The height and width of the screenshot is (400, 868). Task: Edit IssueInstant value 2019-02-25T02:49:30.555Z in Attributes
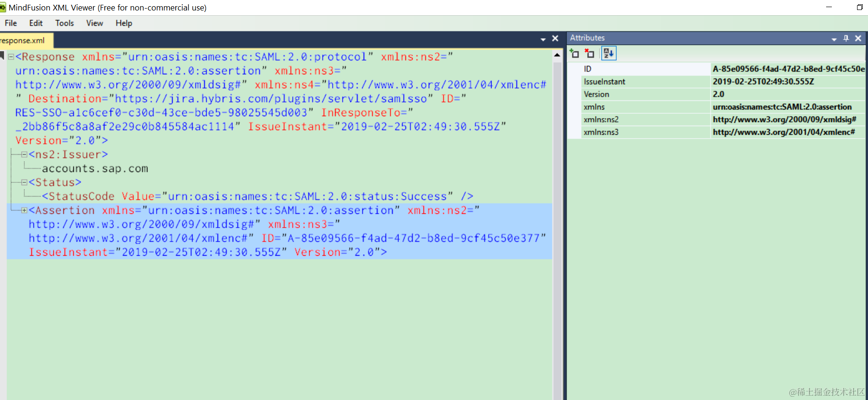click(788, 81)
